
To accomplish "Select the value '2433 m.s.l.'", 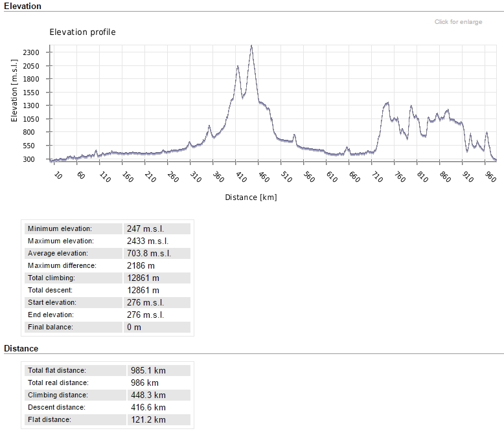I will click(x=148, y=241).
